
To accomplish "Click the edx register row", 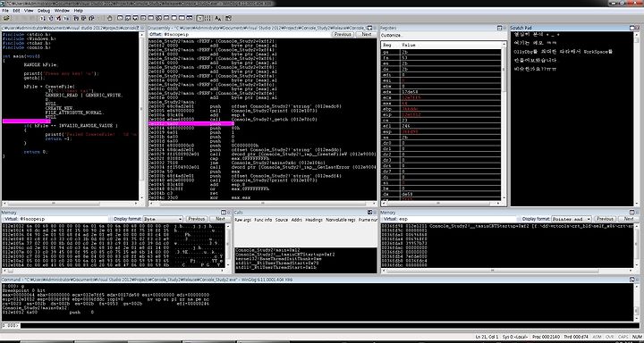I will click(441, 92).
